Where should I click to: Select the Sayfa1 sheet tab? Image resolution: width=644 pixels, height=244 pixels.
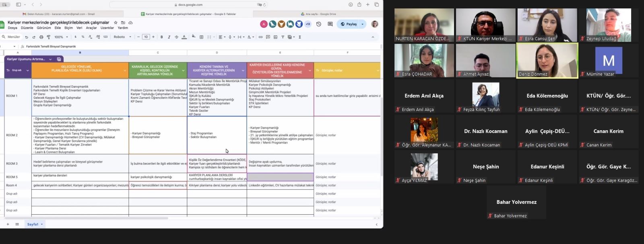(x=33, y=224)
